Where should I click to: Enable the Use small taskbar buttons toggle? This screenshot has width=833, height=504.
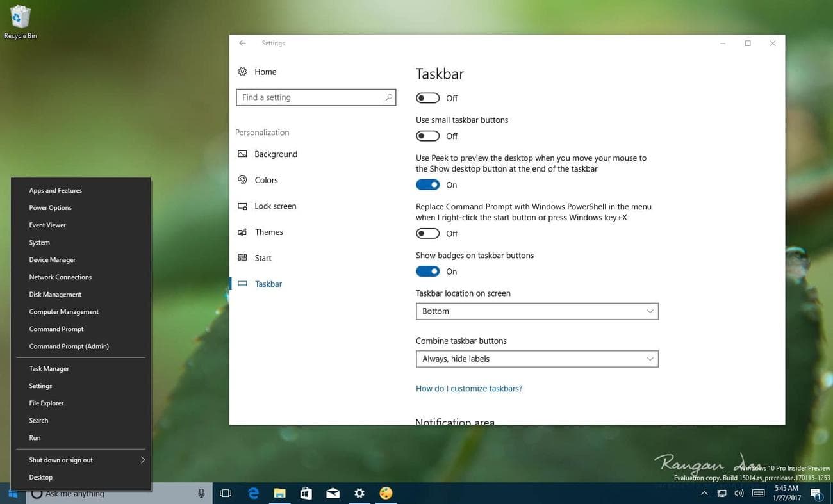click(x=427, y=135)
